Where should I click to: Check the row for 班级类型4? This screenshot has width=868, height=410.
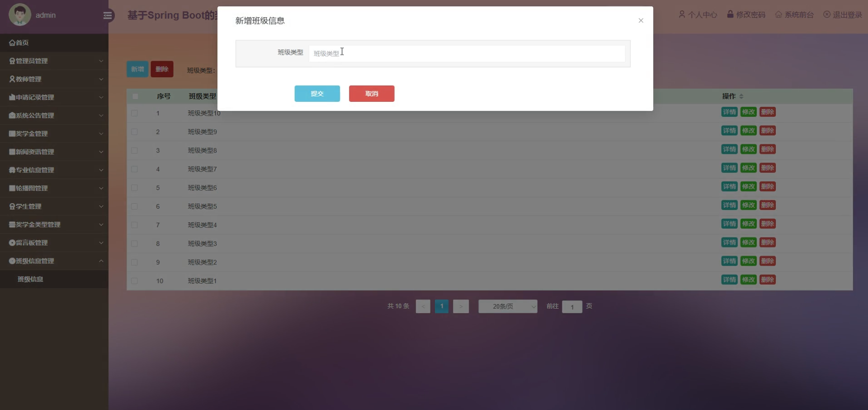(x=134, y=225)
